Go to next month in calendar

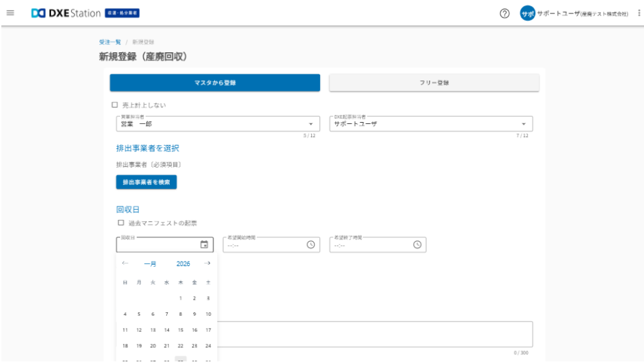[x=207, y=263]
